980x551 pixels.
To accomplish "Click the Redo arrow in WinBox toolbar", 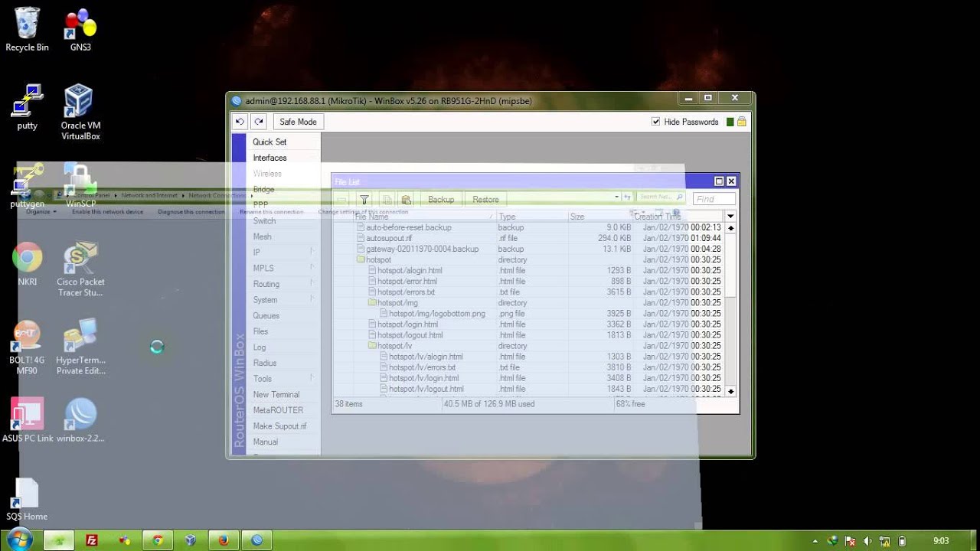I will 259,122.
